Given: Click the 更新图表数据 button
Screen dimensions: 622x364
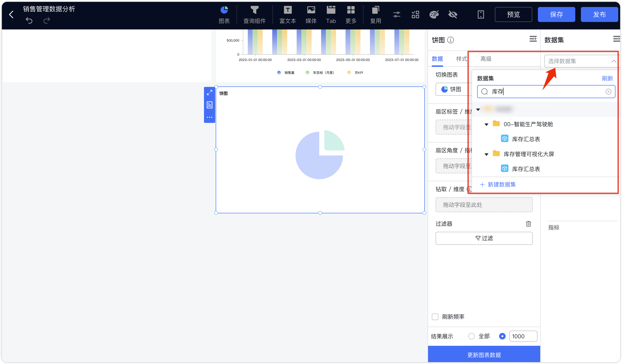Looking at the screenshot, I should (x=484, y=355).
